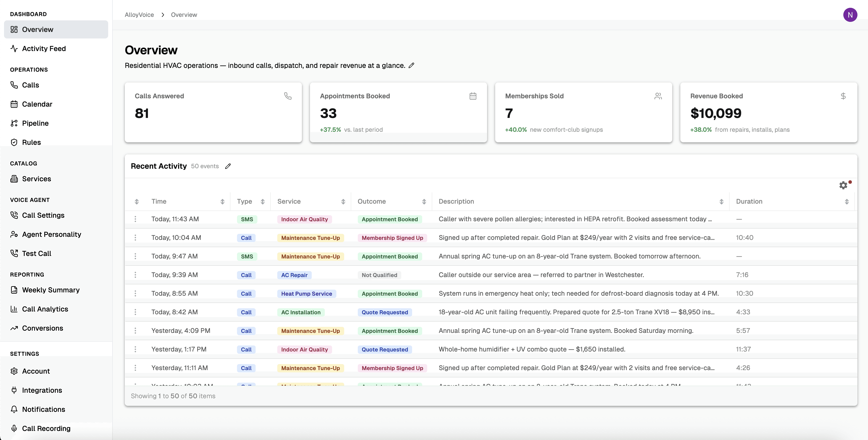Click the Indoor Air Quality tag at 11:43 AM
The height and width of the screenshot is (440, 868).
click(x=304, y=219)
